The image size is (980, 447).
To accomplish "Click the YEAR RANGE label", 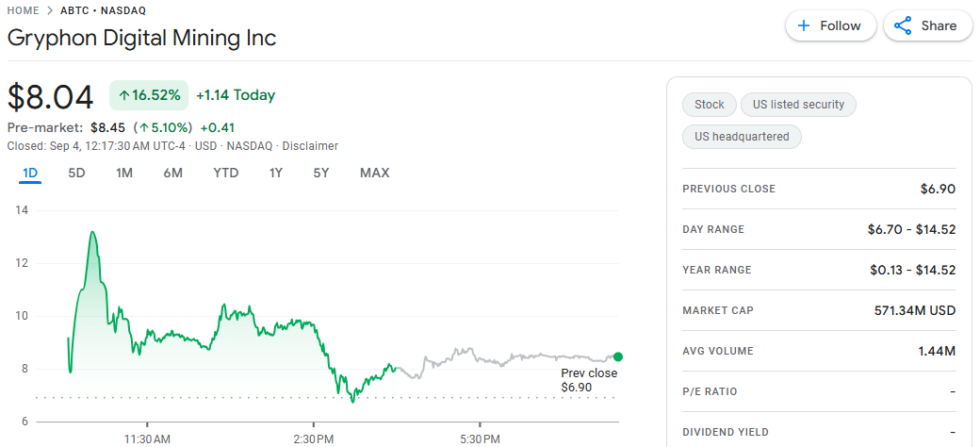I will [717, 270].
